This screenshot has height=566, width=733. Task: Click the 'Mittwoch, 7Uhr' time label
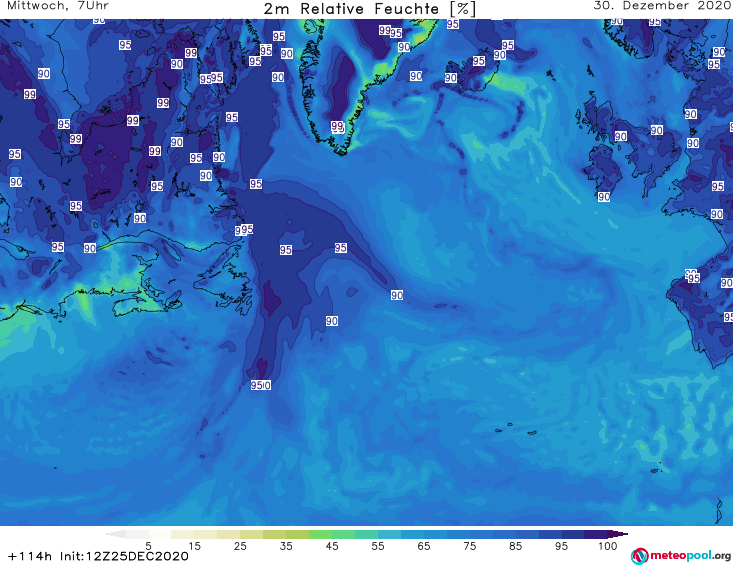click(x=58, y=6)
